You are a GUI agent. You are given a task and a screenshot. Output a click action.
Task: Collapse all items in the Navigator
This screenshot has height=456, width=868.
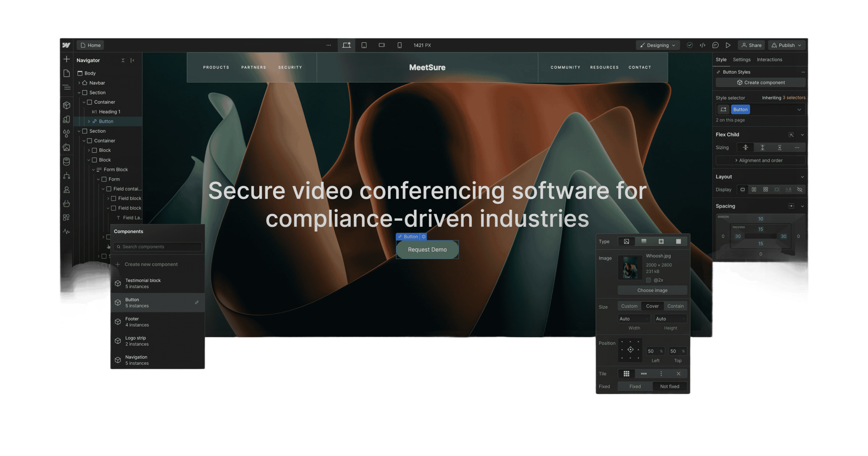(x=123, y=60)
